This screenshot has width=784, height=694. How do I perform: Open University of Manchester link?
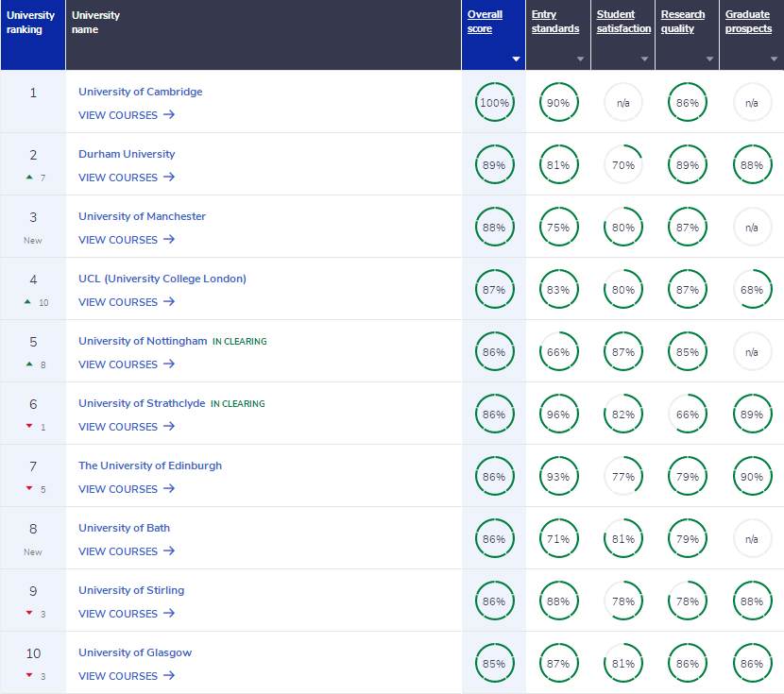(x=142, y=216)
